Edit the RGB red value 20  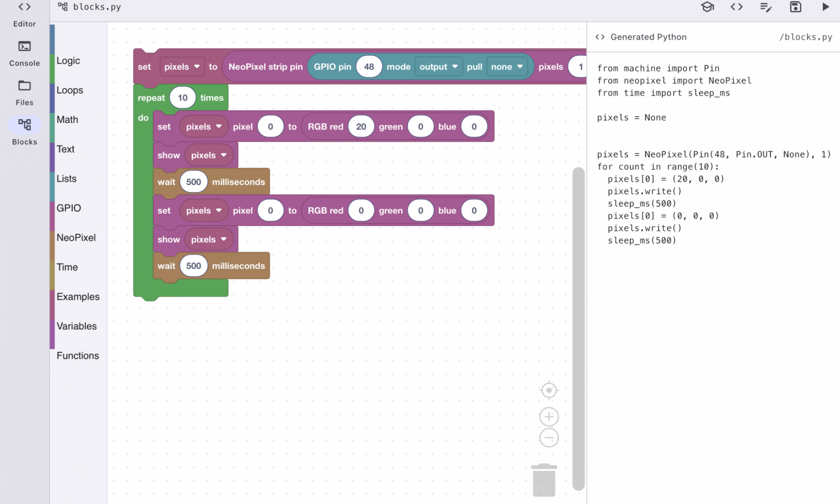click(361, 126)
